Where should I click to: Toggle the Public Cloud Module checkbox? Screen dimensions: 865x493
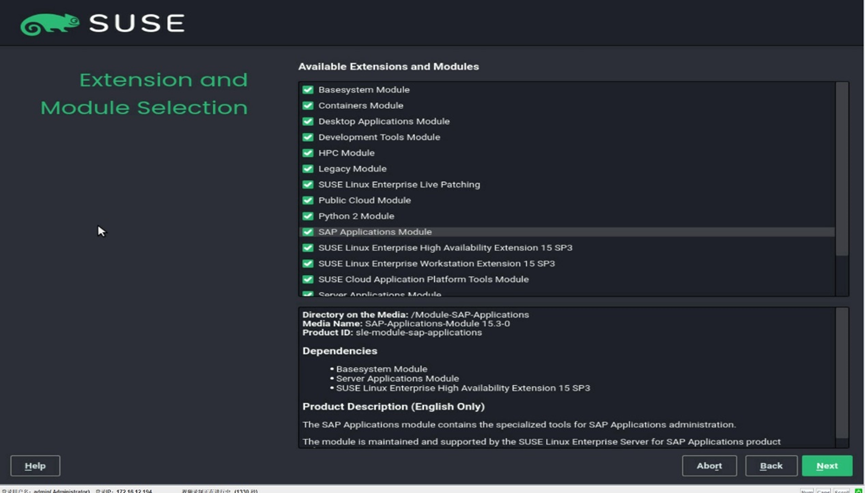[x=308, y=200]
